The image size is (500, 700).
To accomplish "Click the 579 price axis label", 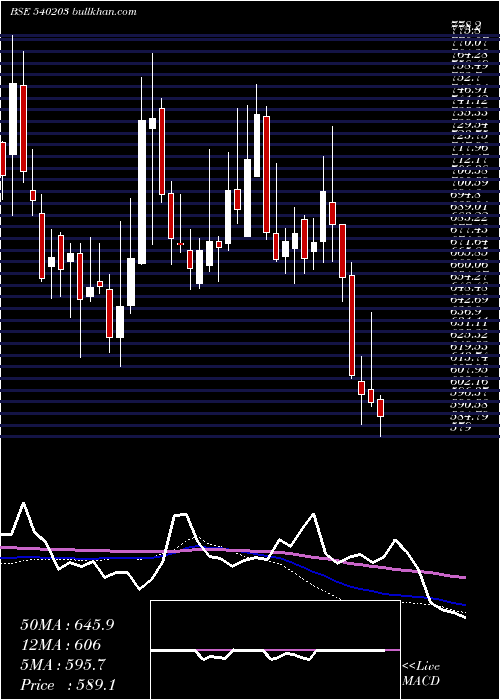I will 462,428.
